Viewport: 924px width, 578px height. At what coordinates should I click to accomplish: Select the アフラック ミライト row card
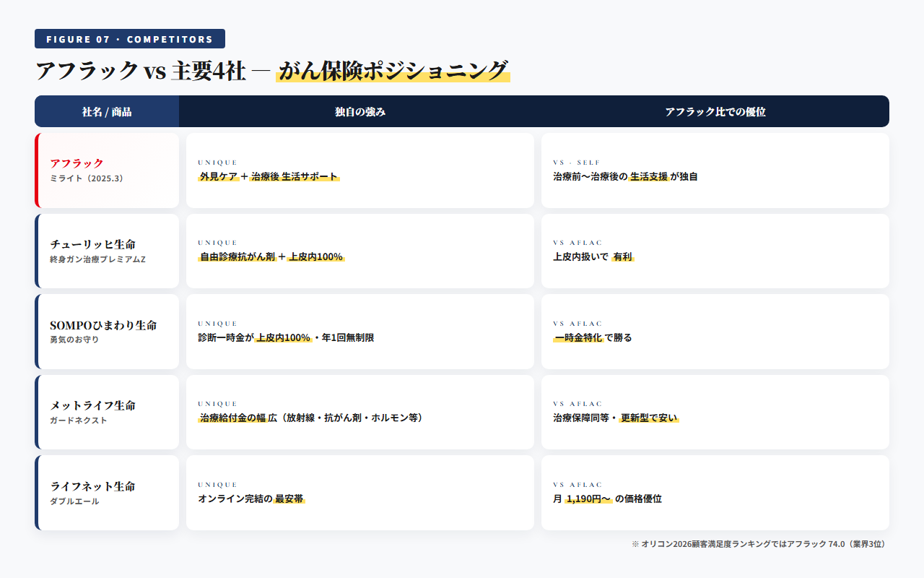(x=106, y=171)
